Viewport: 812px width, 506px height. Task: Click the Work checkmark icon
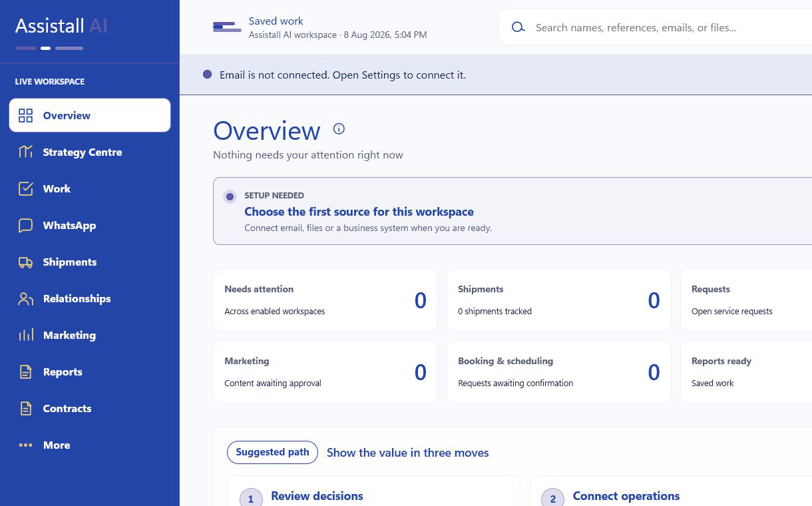point(25,188)
